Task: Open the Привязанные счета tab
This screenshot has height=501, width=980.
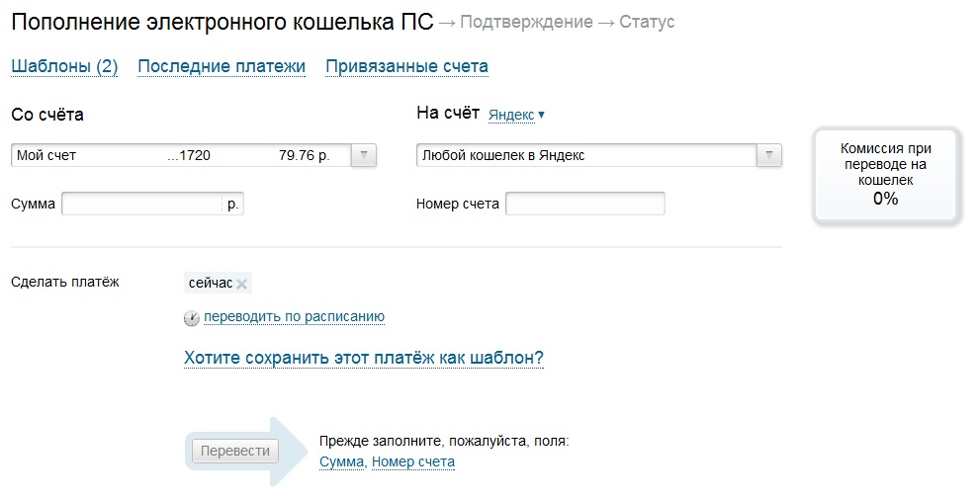Action: pyautogui.click(x=406, y=66)
